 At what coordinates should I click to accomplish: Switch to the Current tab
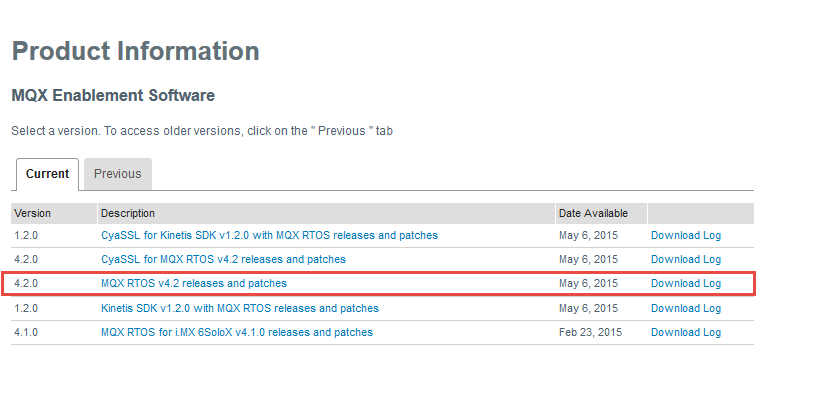pyautogui.click(x=47, y=173)
